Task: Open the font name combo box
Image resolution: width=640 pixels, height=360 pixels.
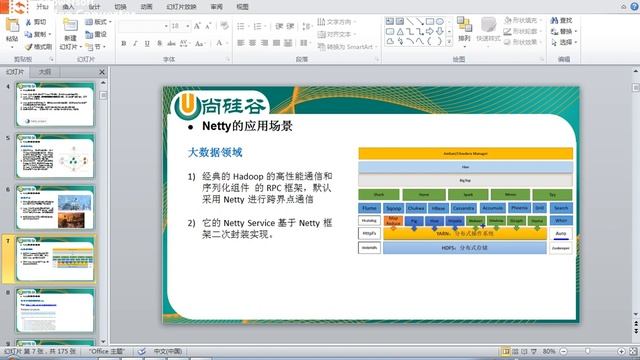Action: click(144, 26)
